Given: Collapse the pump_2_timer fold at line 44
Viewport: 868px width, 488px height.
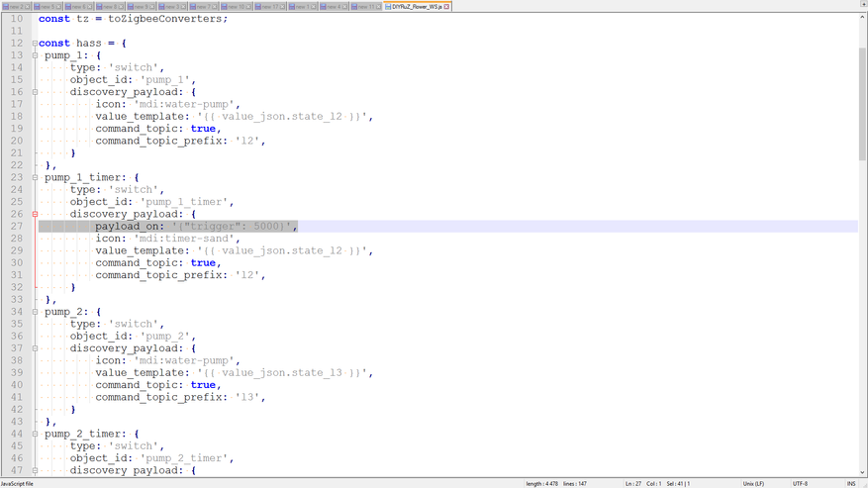Looking at the screenshot, I should [x=35, y=434].
